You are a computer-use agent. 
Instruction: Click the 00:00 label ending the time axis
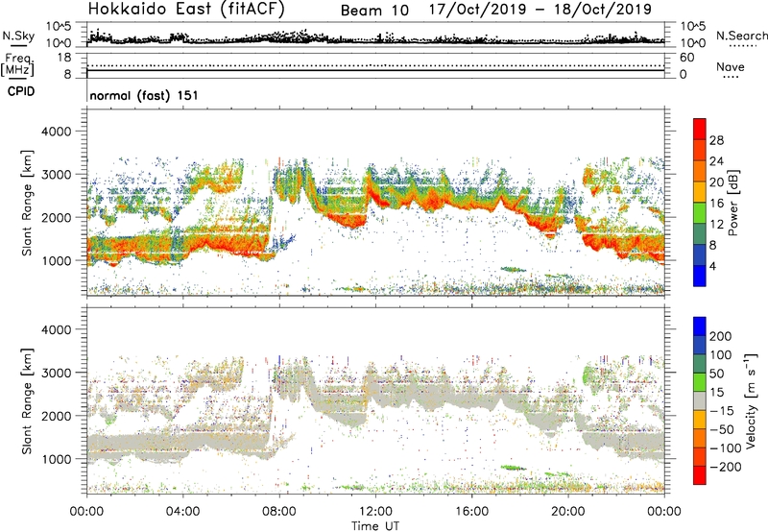[664, 512]
